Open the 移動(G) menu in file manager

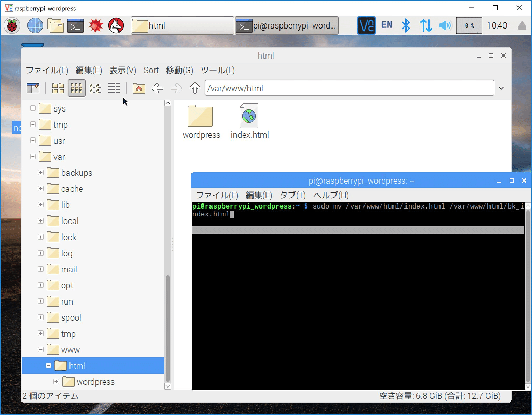pos(179,70)
